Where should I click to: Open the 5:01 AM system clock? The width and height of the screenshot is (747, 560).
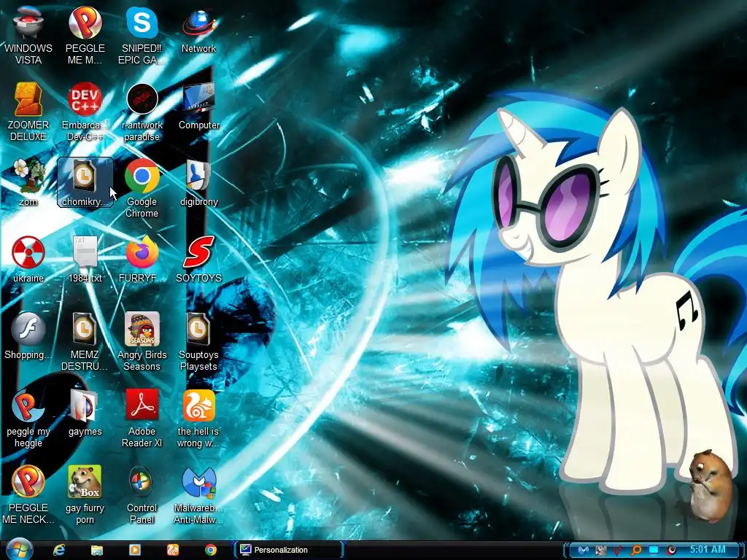(708, 550)
